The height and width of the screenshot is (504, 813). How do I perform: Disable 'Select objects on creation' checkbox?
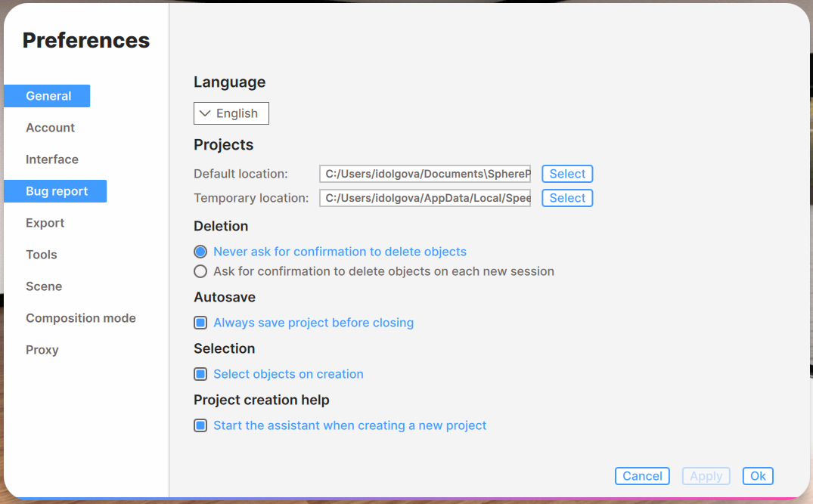(x=200, y=374)
